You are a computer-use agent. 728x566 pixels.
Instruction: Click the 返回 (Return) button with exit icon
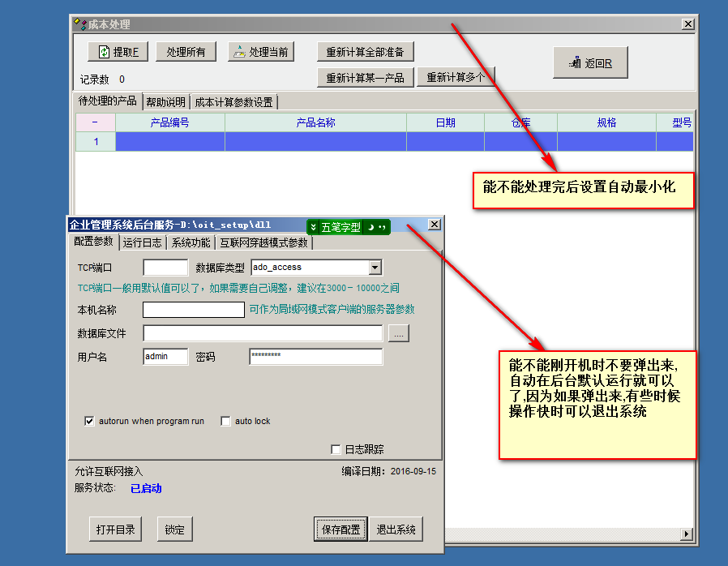click(x=590, y=63)
